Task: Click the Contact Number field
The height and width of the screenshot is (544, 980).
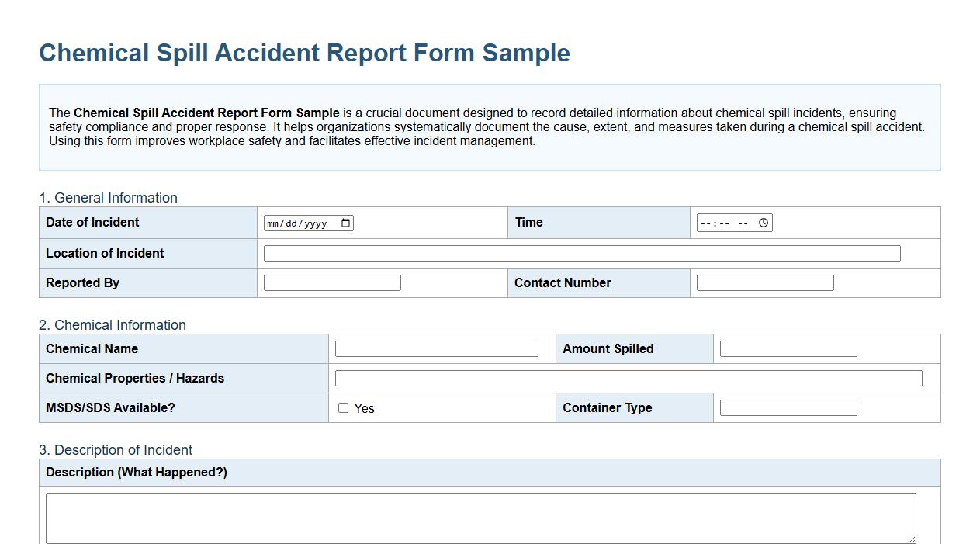Action: click(764, 282)
